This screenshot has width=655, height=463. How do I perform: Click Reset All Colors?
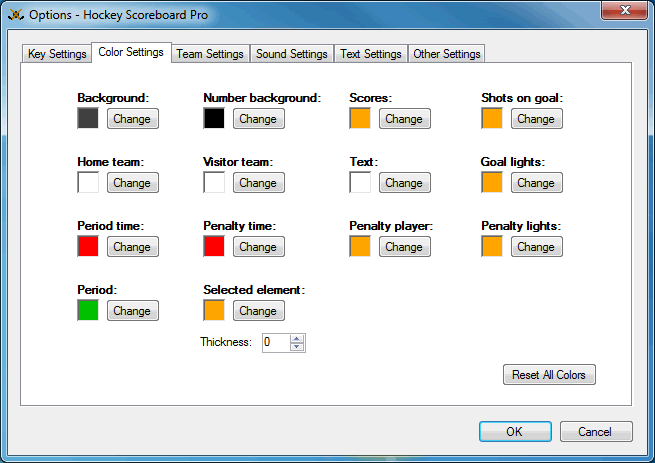click(x=549, y=374)
